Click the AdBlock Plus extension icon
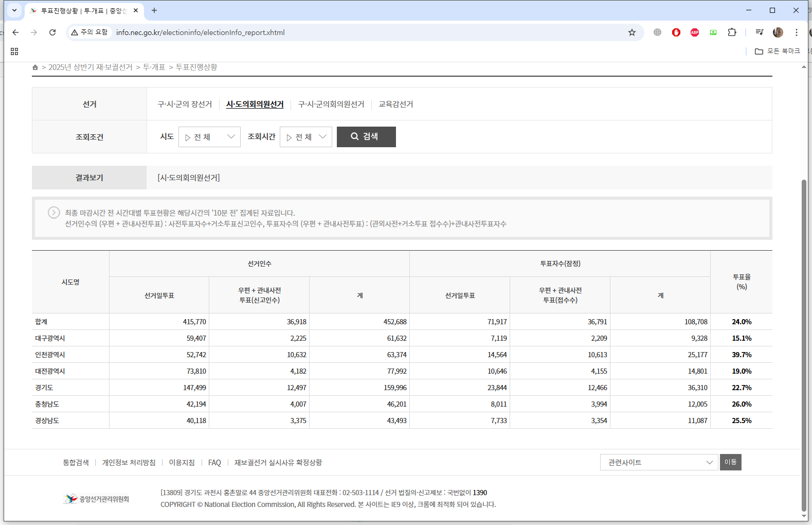 (x=695, y=32)
